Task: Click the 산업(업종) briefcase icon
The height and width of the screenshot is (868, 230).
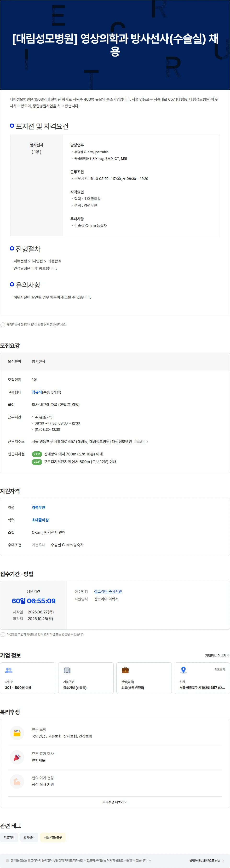Action: (x=125, y=670)
